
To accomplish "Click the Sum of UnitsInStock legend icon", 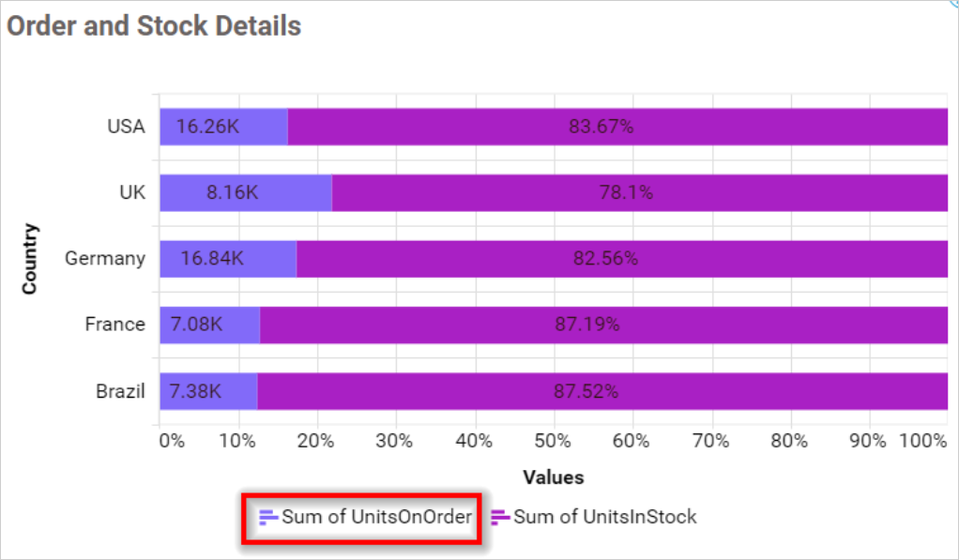I will point(500,517).
